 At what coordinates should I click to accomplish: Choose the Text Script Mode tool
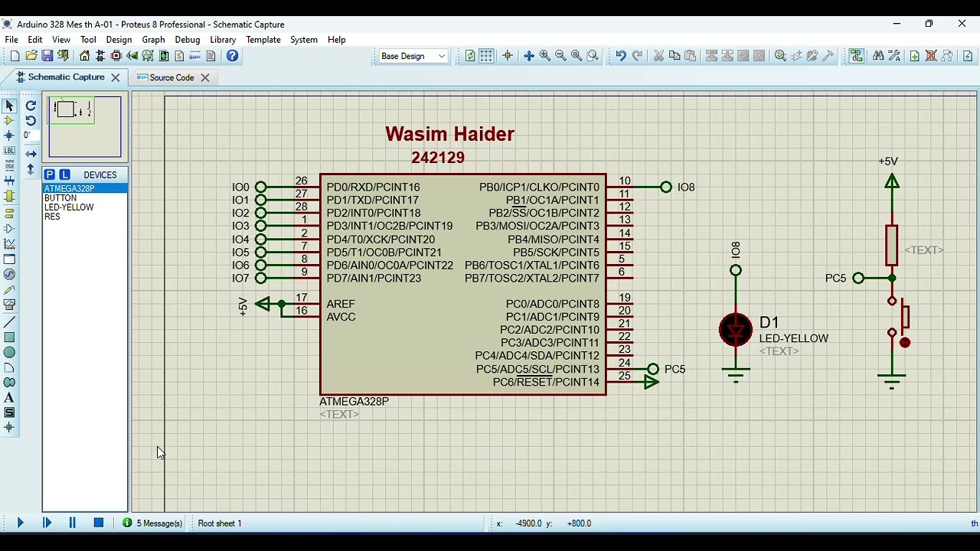[x=9, y=166]
